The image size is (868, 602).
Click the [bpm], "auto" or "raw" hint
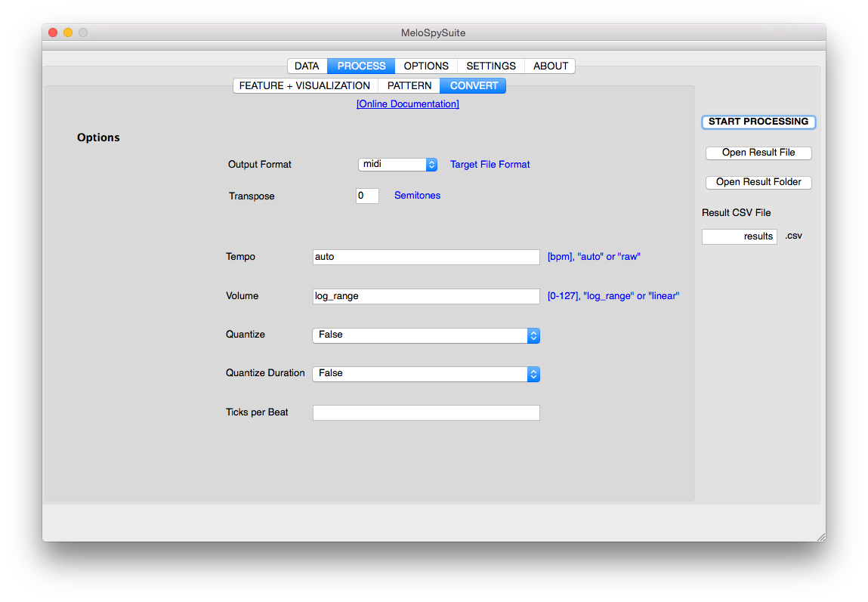[594, 257]
